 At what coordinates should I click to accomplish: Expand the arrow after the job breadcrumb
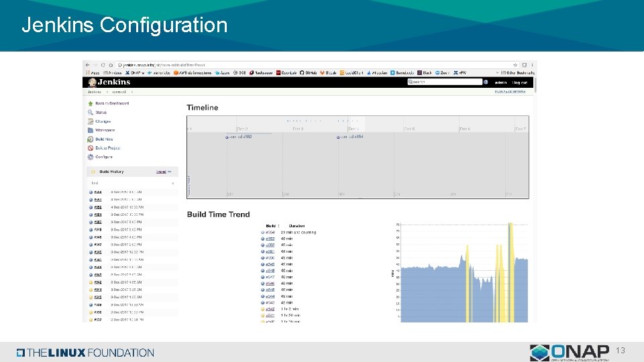(x=132, y=92)
